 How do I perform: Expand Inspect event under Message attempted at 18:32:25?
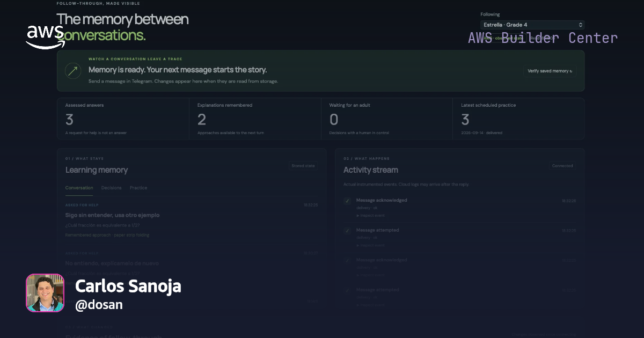370,245
